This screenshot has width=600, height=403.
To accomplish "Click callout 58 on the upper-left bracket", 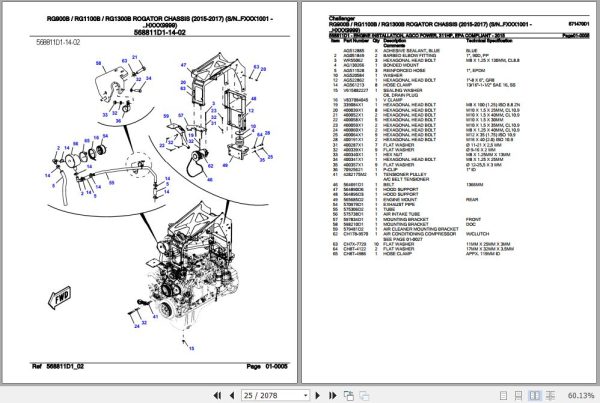I will point(98,63).
